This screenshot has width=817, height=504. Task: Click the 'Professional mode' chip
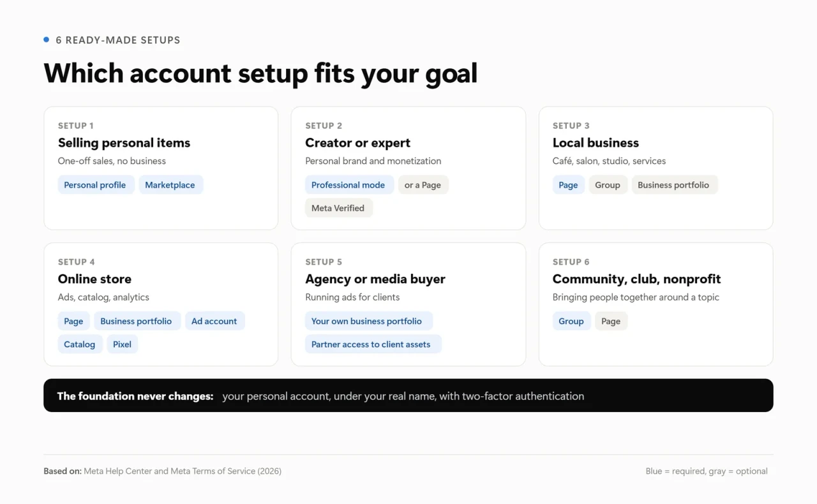click(x=349, y=185)
